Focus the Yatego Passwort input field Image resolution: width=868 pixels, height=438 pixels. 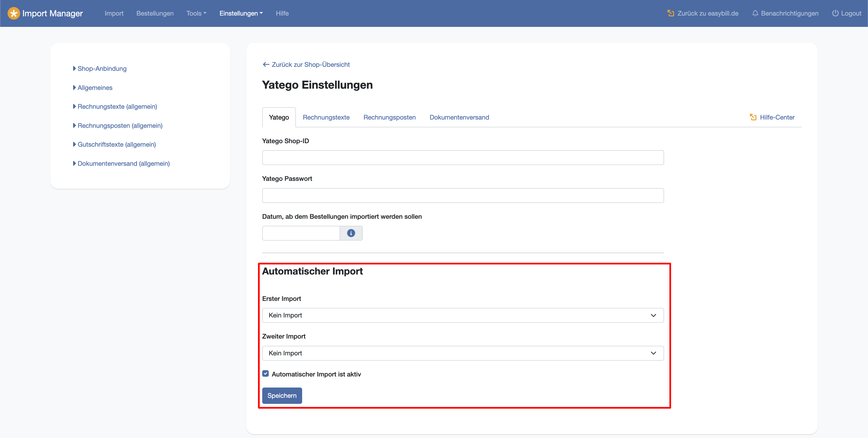coord(463,195)
